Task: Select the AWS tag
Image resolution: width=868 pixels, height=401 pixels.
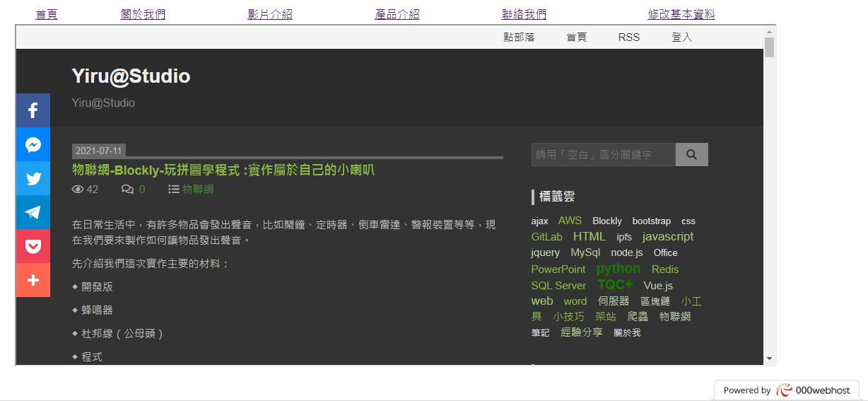Action: point(570,221)
